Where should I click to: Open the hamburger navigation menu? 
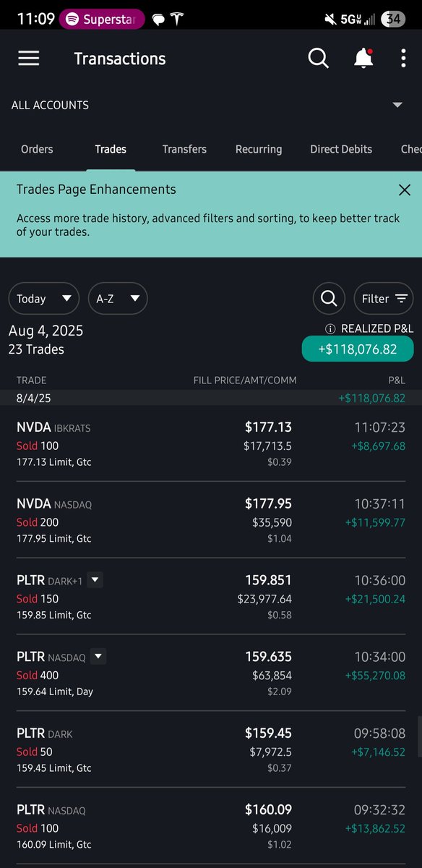tap(29, 59)
